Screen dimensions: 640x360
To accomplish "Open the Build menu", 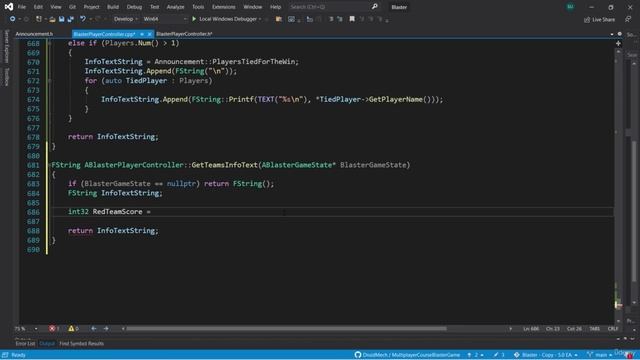I will coord(113,7).
